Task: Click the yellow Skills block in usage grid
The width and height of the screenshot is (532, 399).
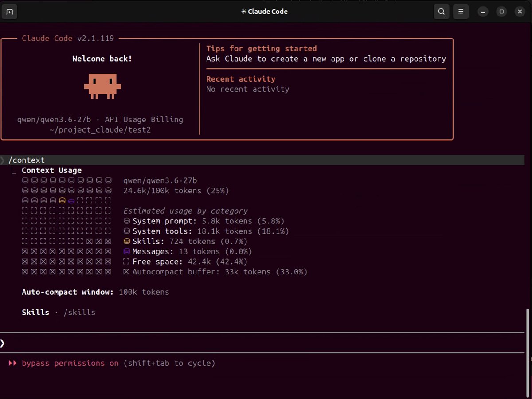Action: (62, 200)
